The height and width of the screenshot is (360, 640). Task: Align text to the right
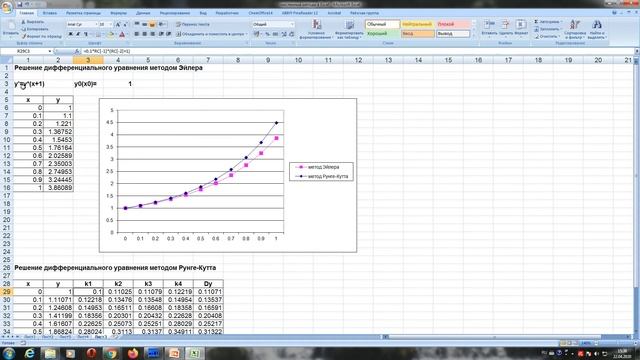click(x=152, y=34)
